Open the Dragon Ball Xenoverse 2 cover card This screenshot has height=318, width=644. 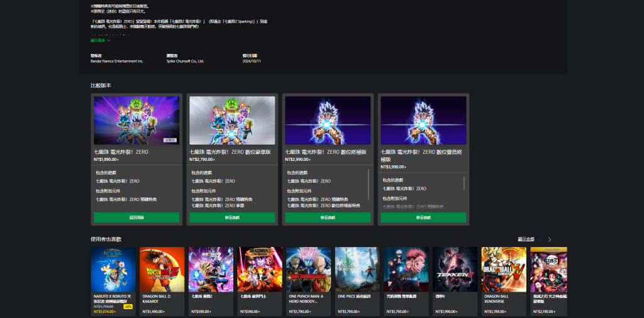click(x=211, y=282)
